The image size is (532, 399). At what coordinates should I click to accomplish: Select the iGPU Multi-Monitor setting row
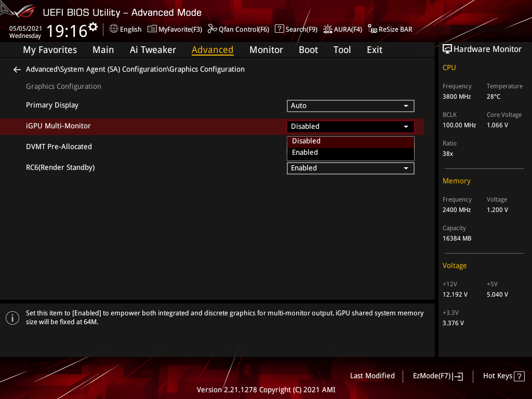coord(212,127)
